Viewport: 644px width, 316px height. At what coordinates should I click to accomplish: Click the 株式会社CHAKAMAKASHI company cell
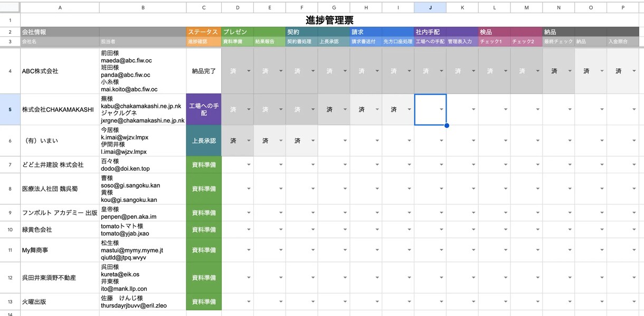[x=60, y=110]
